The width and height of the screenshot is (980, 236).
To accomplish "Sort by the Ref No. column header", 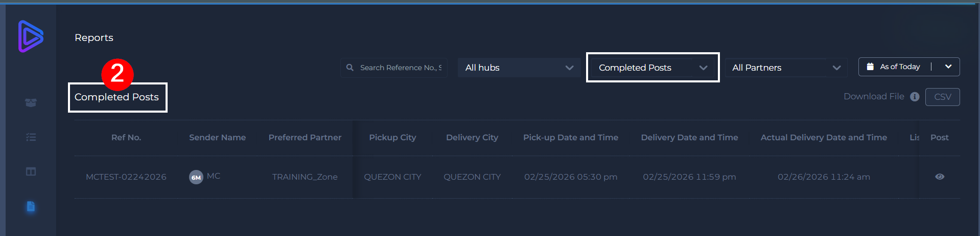I will (126, 137).
